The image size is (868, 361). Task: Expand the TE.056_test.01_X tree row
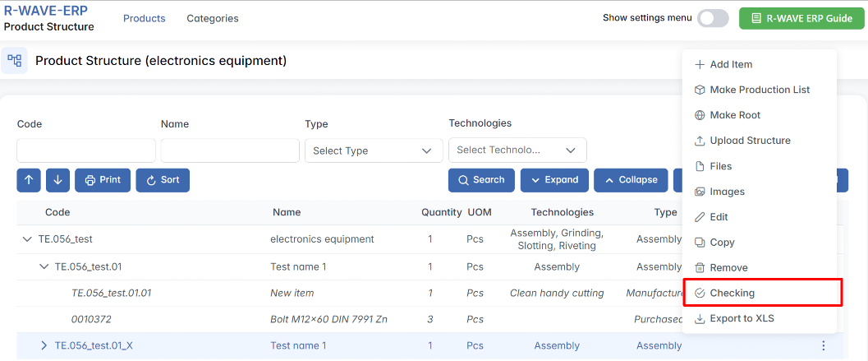pyautogui.click(x=44, y=346)
